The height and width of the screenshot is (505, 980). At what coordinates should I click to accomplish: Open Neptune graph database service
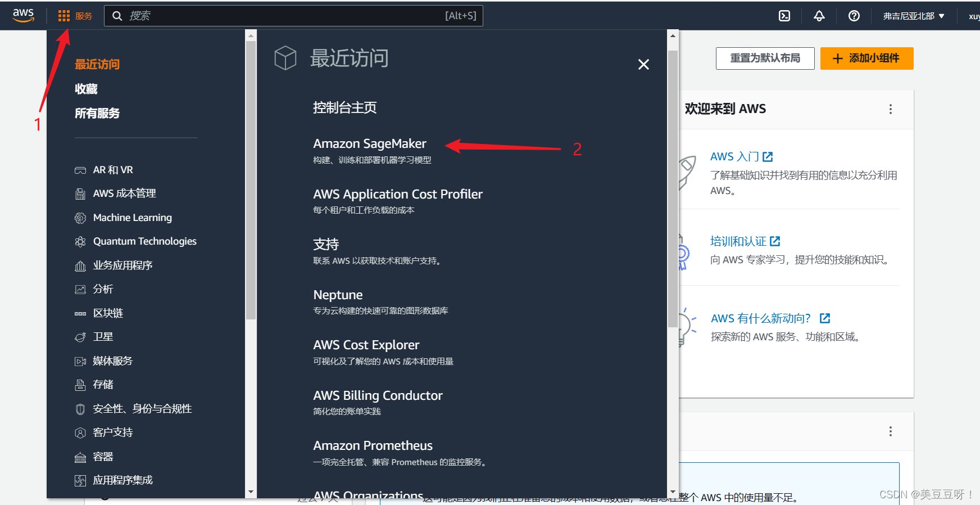point(338,295)
